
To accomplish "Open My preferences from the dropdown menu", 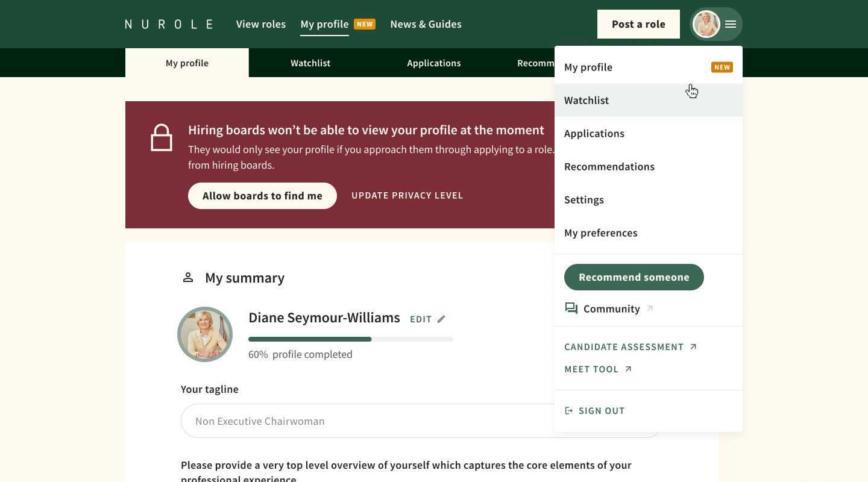I will coord(649,233).
